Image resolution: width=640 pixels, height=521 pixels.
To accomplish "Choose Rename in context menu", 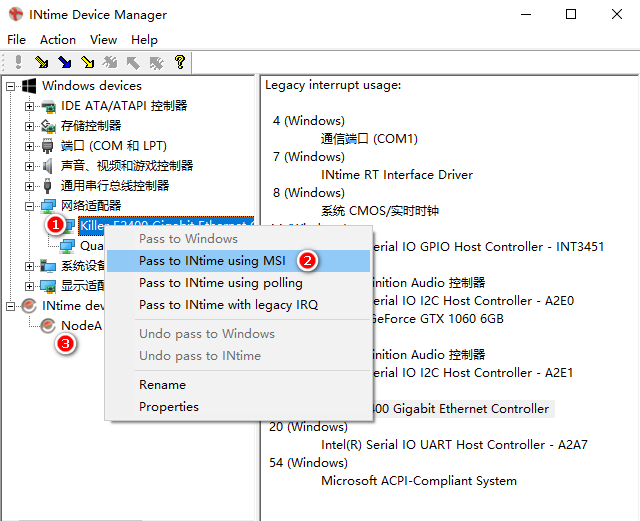I will (238, 385).
